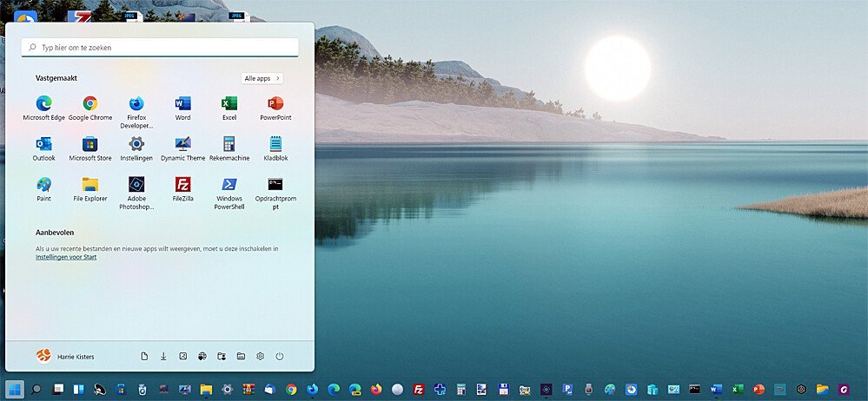Open Pictures folder icon in Start footer
Viewport: 868px width, 401px height.
(x=183, y=356)
